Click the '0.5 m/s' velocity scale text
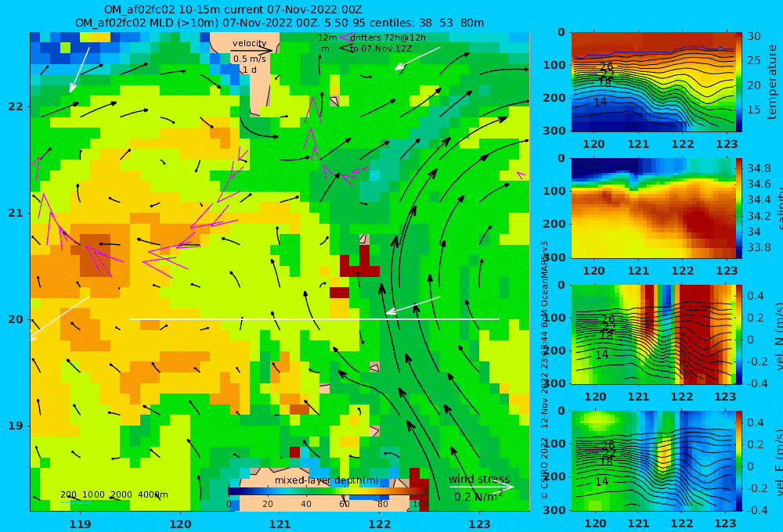 (250, 59)
